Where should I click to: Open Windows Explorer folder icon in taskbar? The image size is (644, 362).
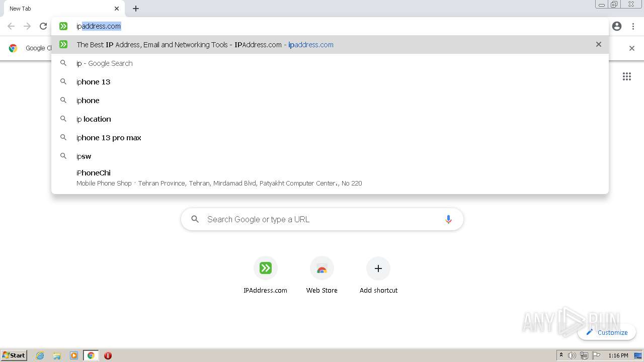click(x=57, y=355)
